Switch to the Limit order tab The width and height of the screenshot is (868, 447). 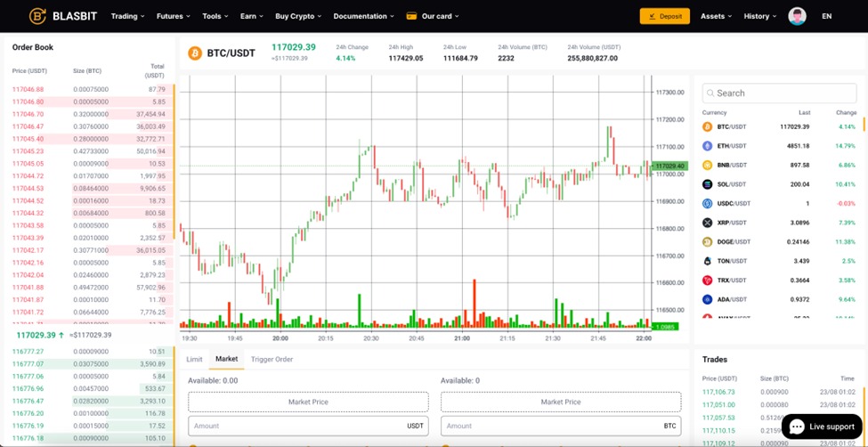[x=194, y=360]
